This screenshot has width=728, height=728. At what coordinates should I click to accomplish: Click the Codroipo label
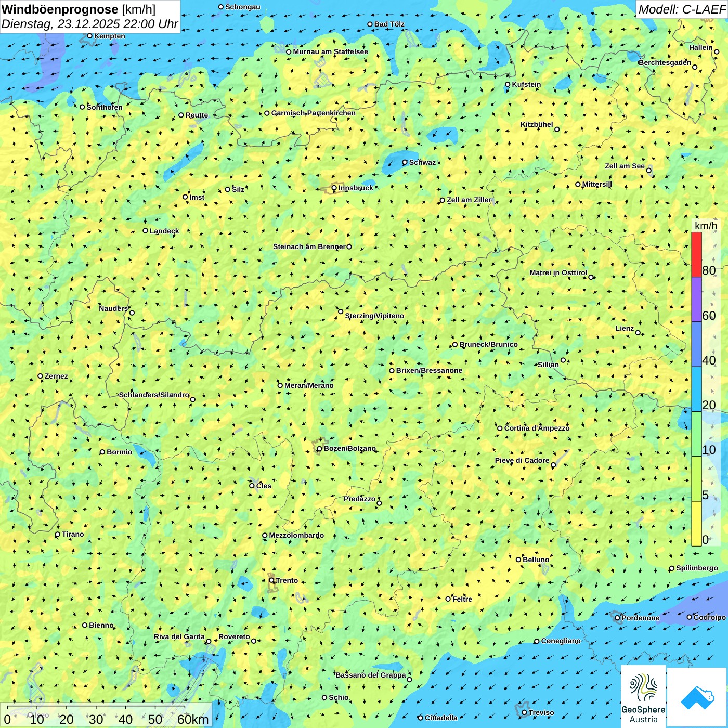tap(710, 617)
